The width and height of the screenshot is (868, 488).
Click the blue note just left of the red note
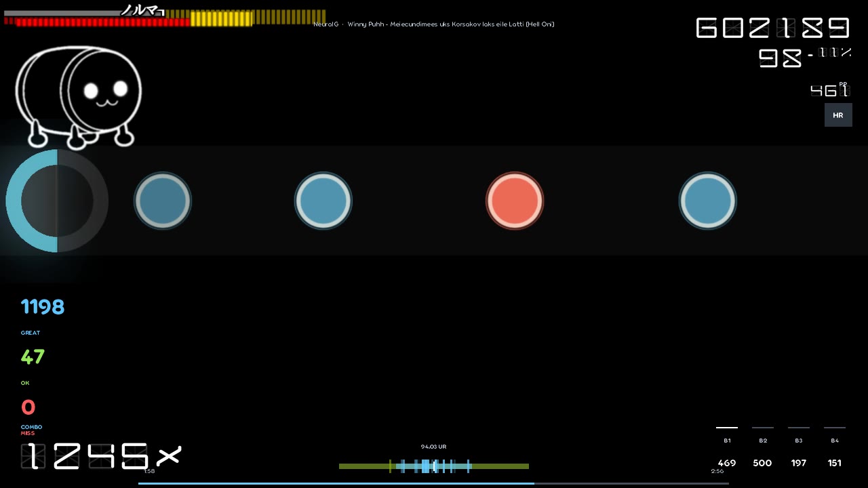pos(323,201)
